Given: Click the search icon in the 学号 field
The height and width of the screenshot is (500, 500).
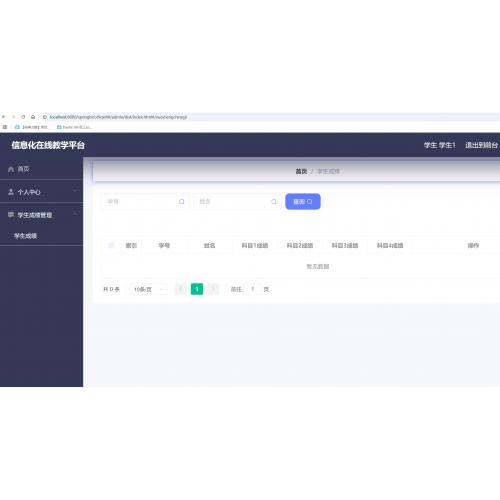Looking at the screenshot, I should tap(181, 201).
